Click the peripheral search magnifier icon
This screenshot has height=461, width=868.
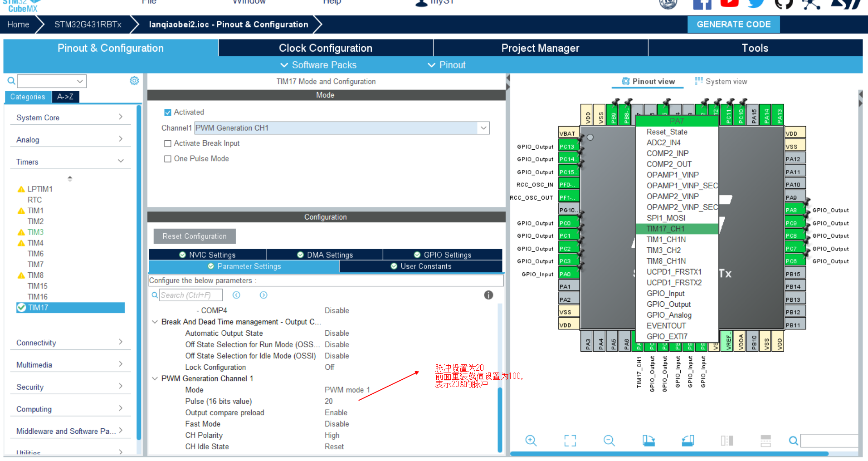coord(11,81)
